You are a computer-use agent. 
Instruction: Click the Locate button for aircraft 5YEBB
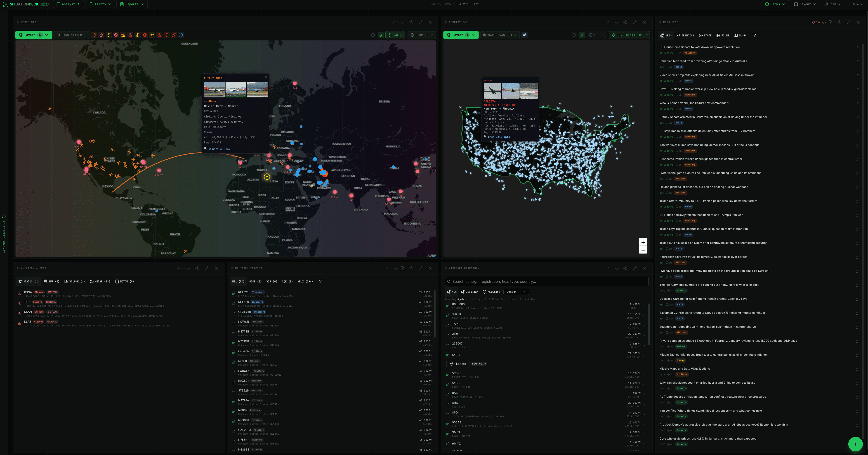tap(458, 364)
